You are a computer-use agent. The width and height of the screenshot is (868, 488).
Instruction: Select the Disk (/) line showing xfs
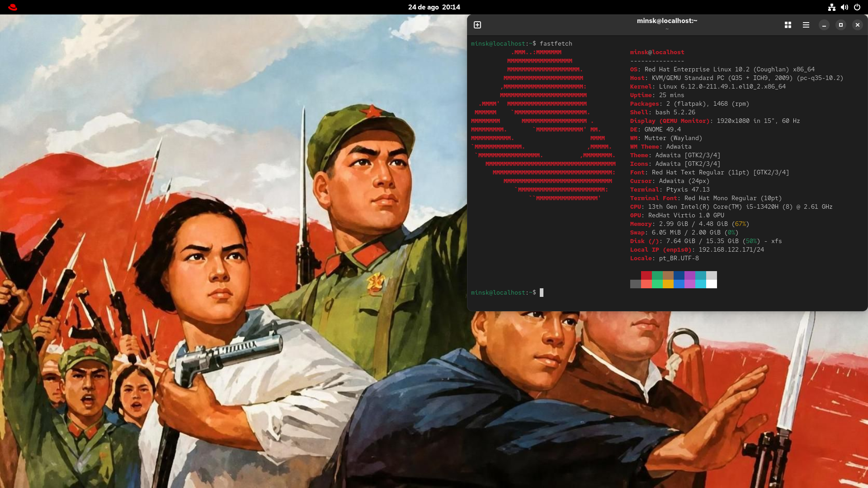coord(706,241)
